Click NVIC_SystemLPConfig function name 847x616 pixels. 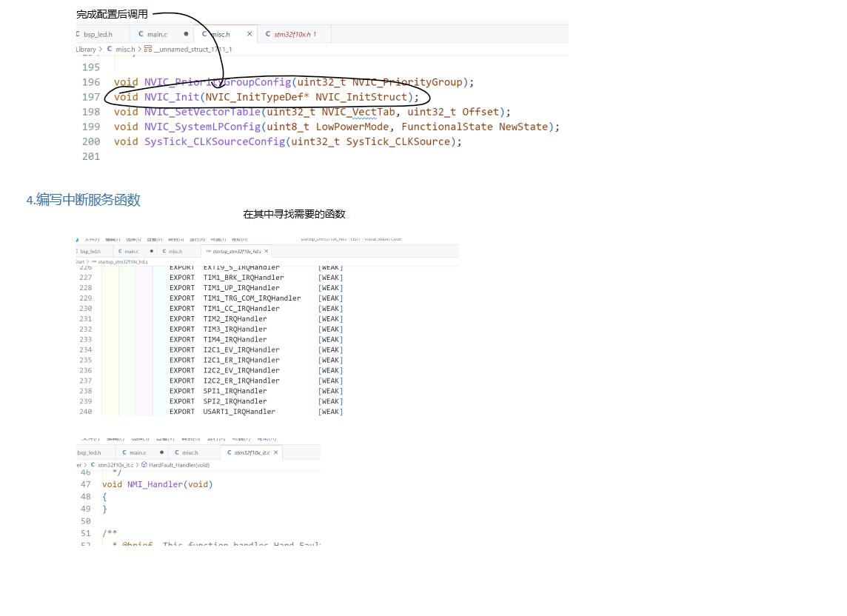point(203,127)
